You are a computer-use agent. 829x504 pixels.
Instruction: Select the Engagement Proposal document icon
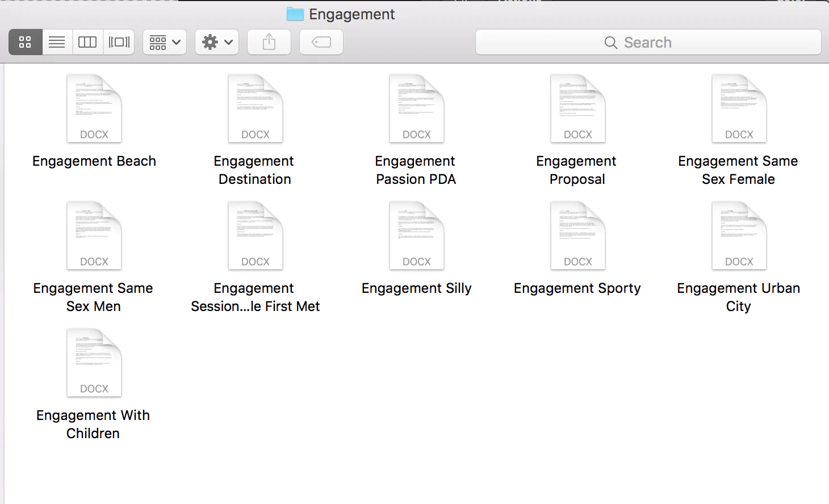[x=577, y=108]
